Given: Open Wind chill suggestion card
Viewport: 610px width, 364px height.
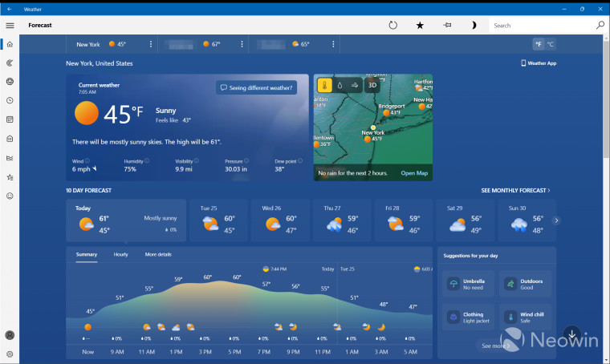Looking at the screenshot, I should tap(525, 317).
